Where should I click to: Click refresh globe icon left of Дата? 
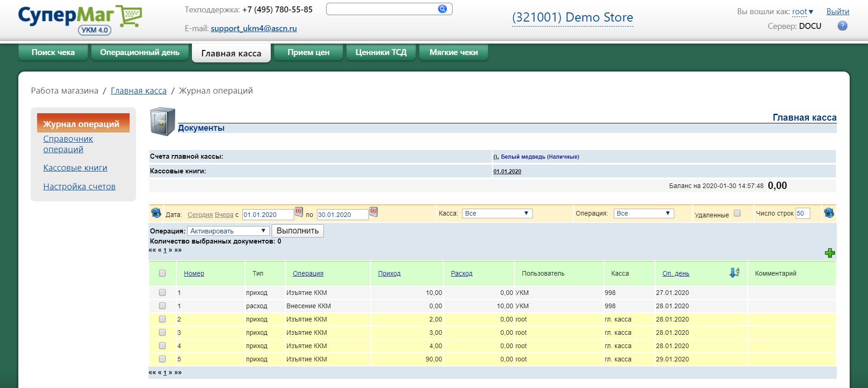156,213
